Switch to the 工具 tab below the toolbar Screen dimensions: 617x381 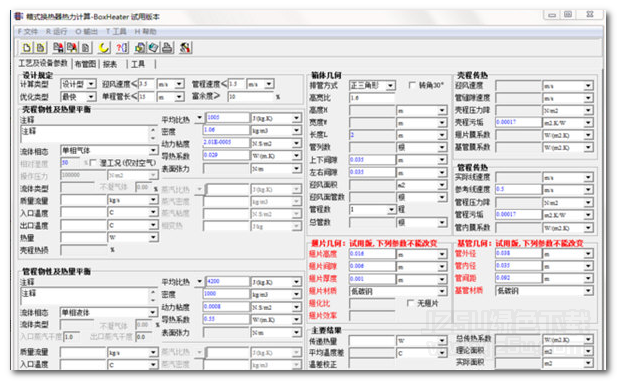138,64
